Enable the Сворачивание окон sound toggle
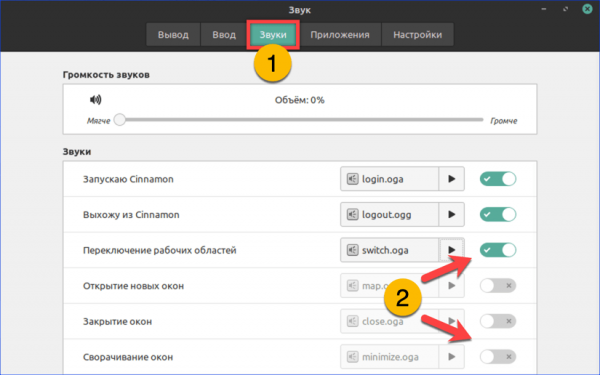This screenshot has width=600, height=375. pyautogui.click(x=498, y=357)
